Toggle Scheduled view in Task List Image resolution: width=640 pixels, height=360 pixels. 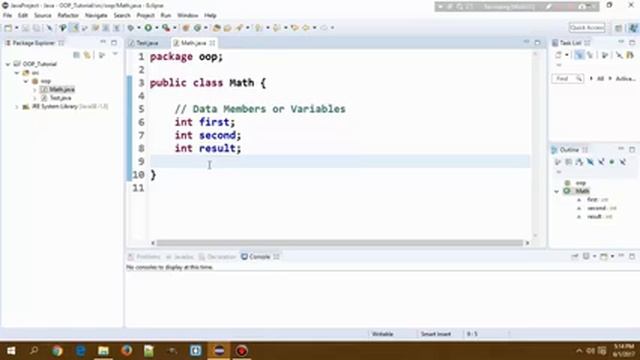click(590, 55)
